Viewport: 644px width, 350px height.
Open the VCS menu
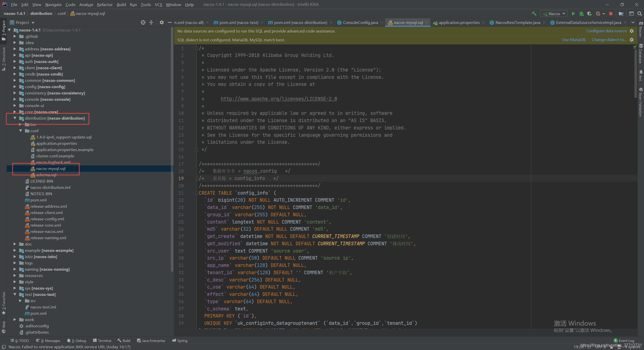158,5
